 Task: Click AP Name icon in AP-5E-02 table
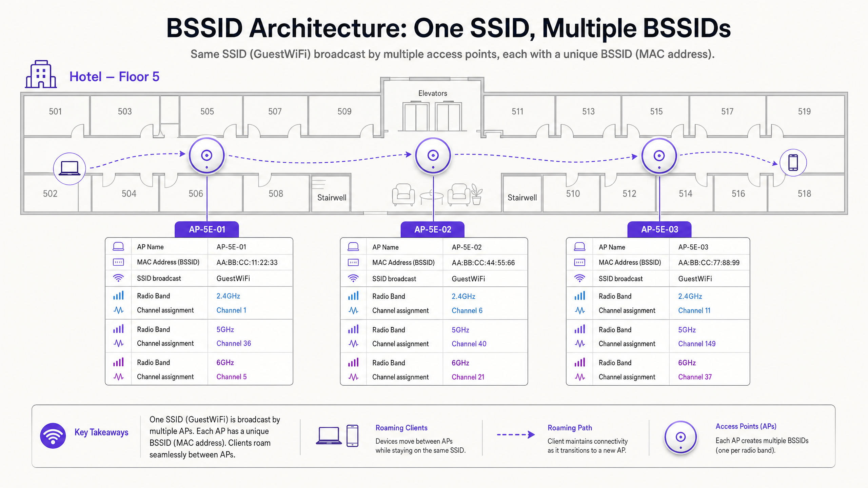(353, 247)
